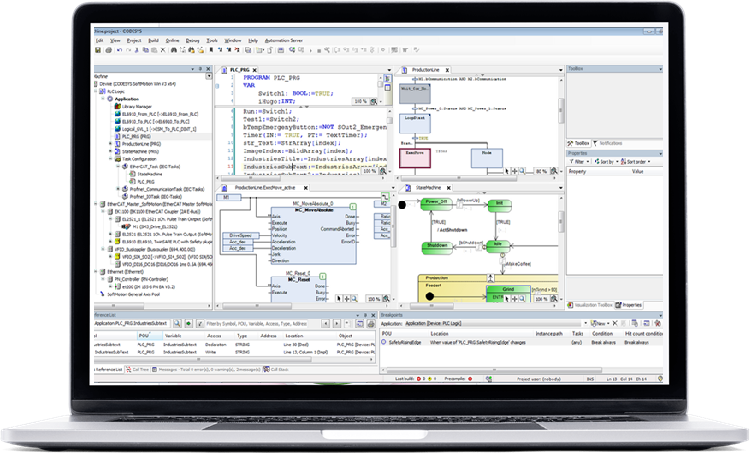
Task: Toggle auto-hide pin on Devices panel
Action: (200, 69)
